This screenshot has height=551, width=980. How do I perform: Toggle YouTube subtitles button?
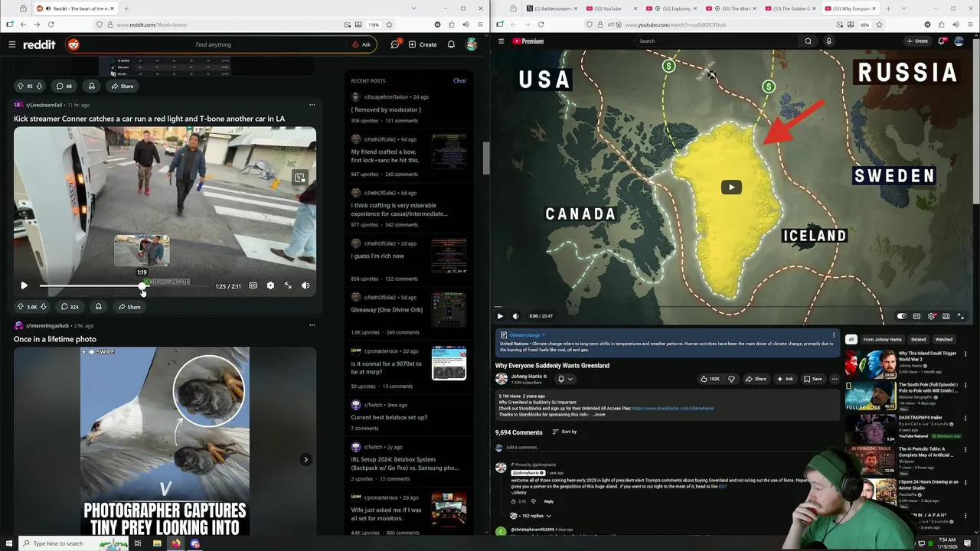tap(916, 316)
